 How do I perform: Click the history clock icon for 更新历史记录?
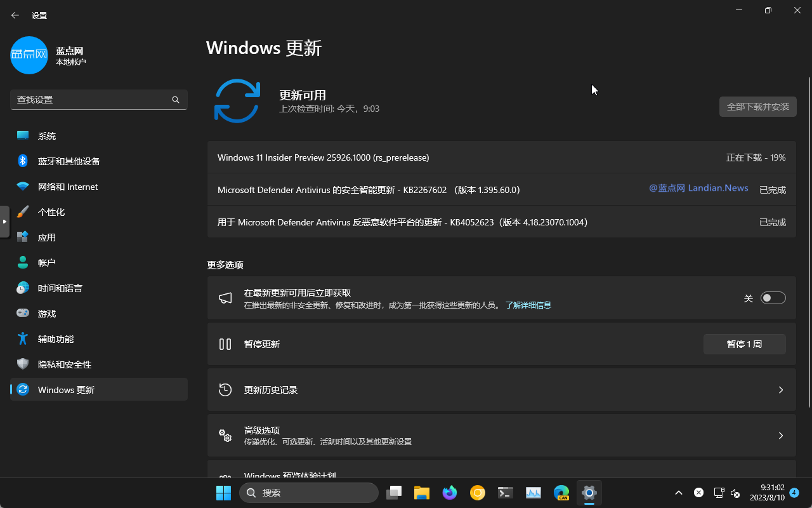[225, 390]
